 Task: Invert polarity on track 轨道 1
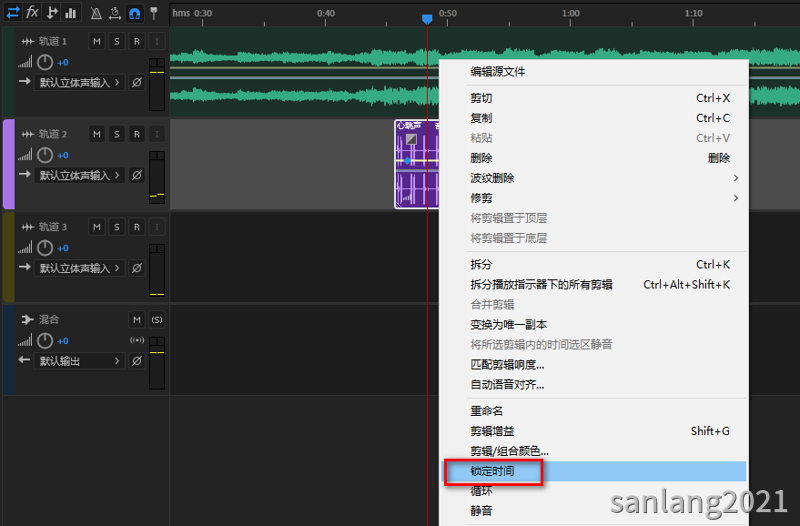point(137,82)
